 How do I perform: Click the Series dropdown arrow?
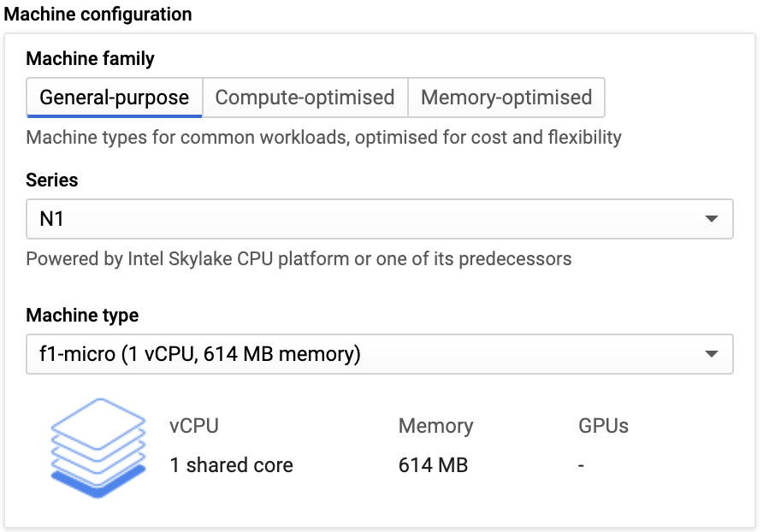(711, 219)
